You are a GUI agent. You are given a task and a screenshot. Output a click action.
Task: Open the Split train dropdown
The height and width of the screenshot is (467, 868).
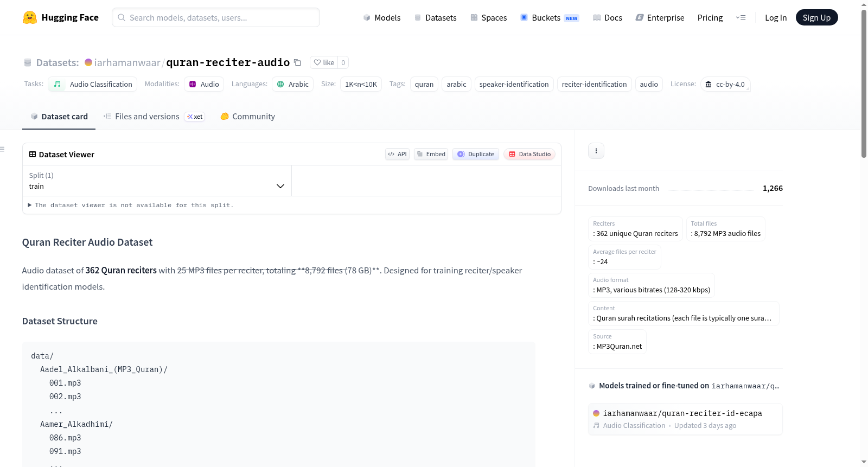(157, 181)
